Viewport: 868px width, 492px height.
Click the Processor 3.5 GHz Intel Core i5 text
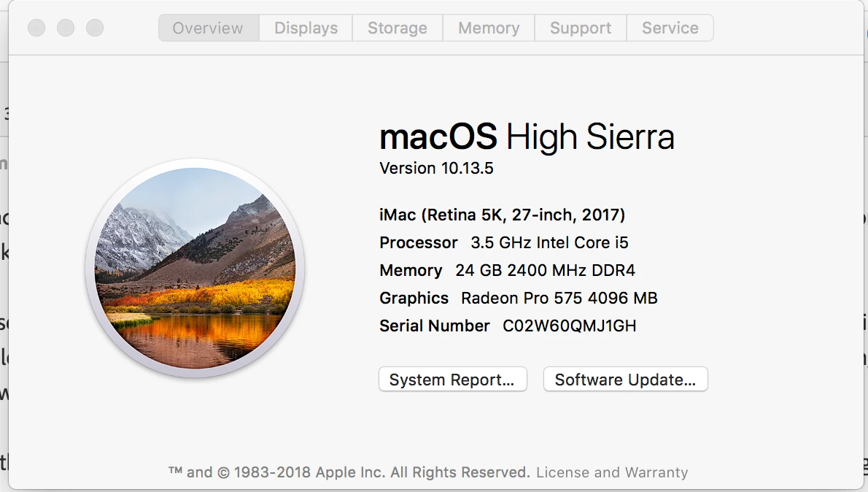[503, 242]
